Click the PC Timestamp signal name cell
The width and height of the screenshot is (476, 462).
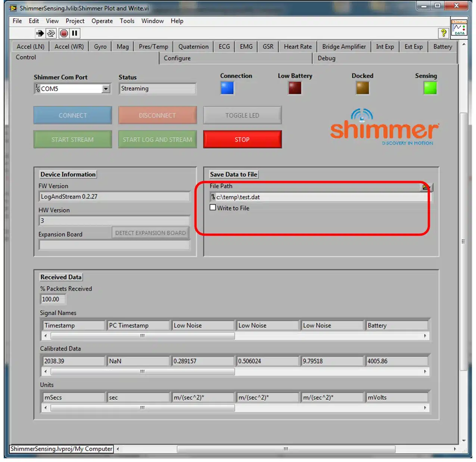click(138, 325)
